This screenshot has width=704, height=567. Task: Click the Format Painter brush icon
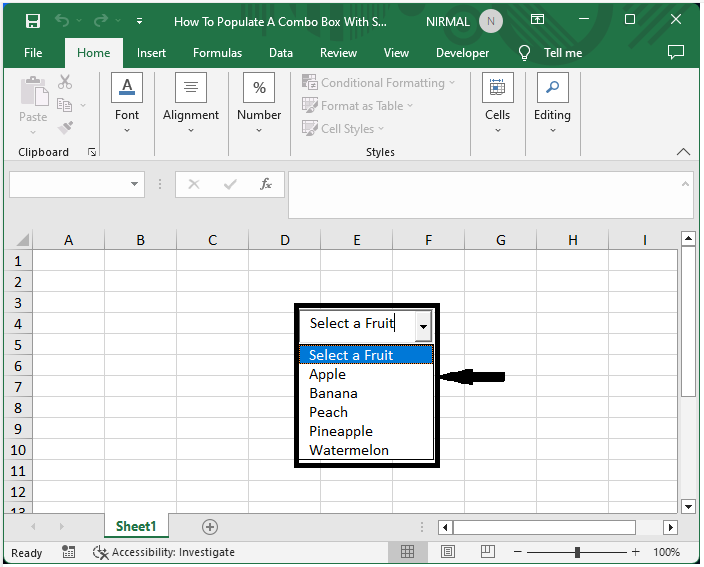(66, 128)
